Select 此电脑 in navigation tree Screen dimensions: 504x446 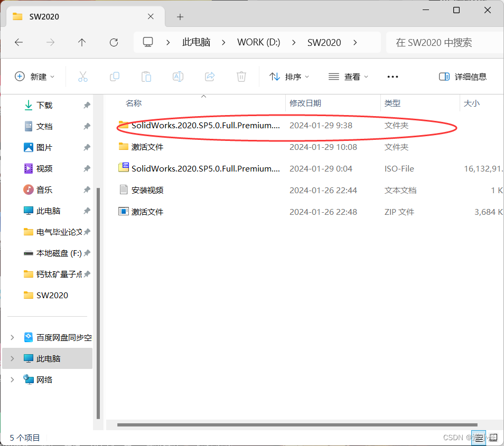(x=48, y=359)
